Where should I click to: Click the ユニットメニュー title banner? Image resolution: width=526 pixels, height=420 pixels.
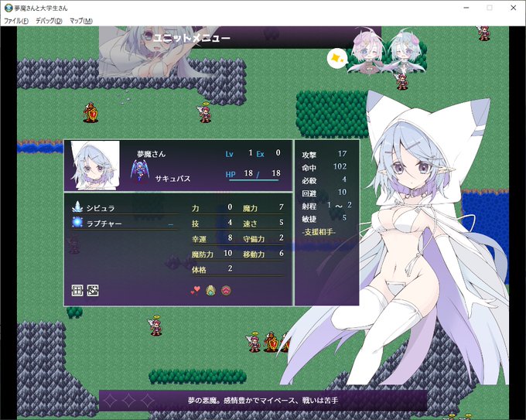pos(192,38)
